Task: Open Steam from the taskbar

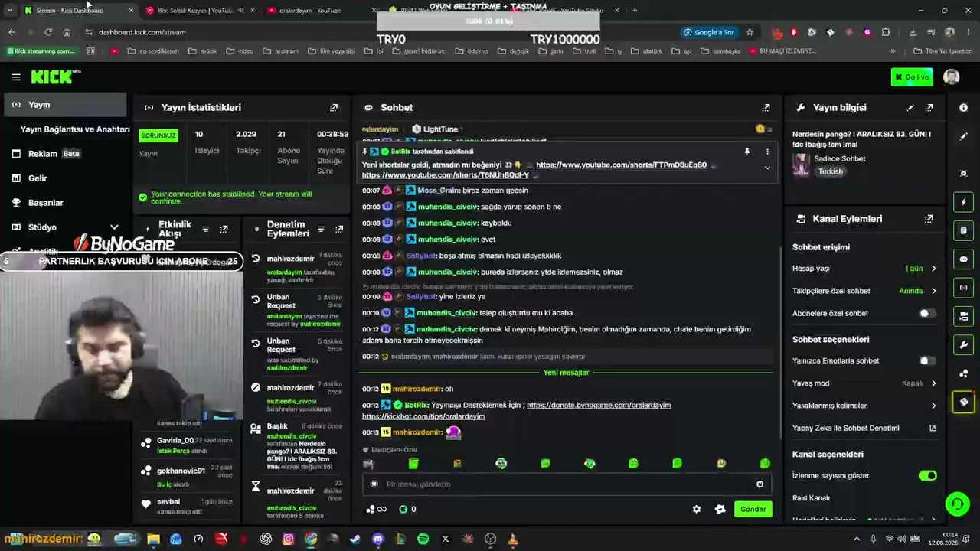Action: click(x=355, y=540)
